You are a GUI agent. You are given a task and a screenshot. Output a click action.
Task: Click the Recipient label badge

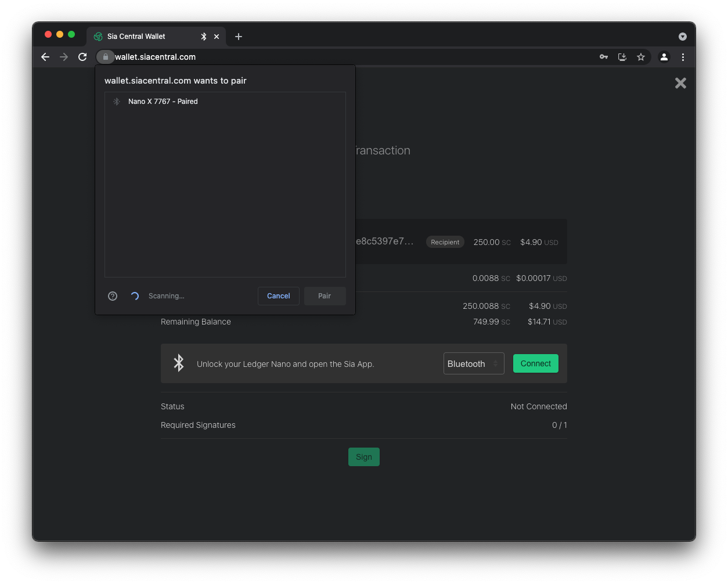coord(445,242)
